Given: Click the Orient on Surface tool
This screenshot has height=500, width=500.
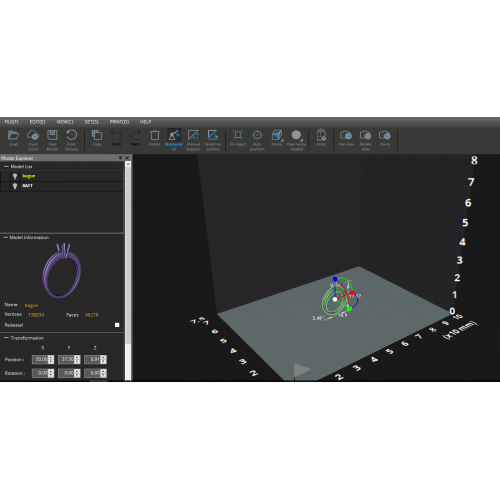Looking at the screenshot, I should pos(213,135).
